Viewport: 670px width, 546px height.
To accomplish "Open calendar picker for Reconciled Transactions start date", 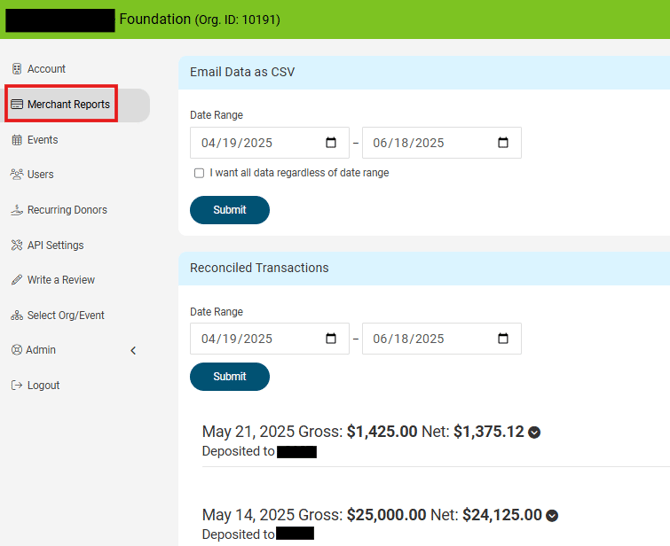I will [331, 339].
